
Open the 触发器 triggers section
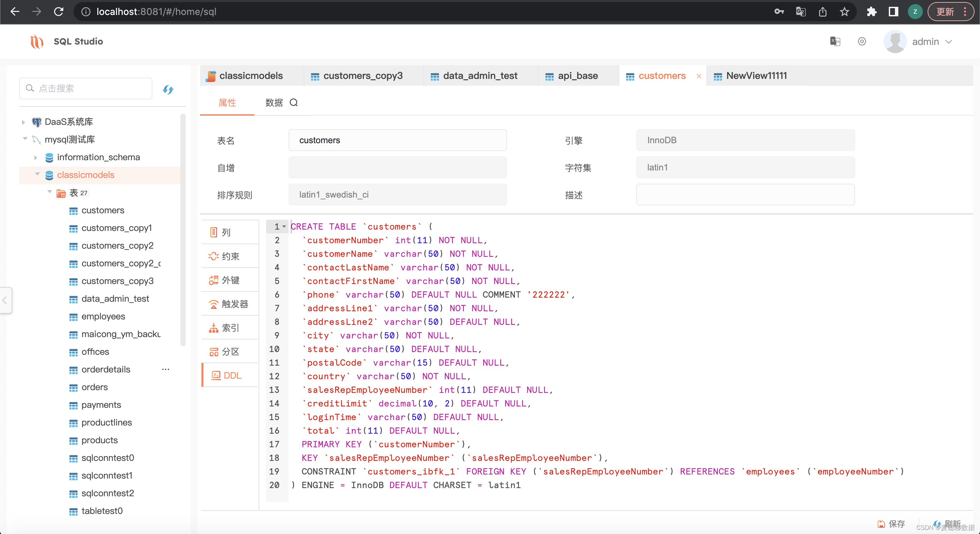(230, 303)
